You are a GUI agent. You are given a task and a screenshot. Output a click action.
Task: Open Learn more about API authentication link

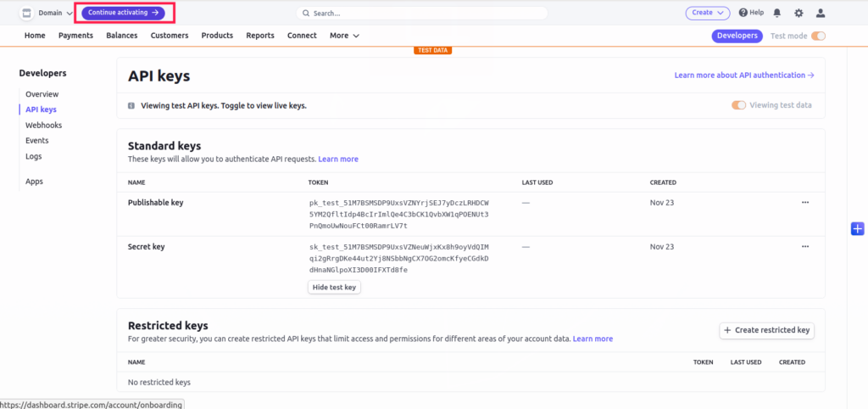[743, 75]
